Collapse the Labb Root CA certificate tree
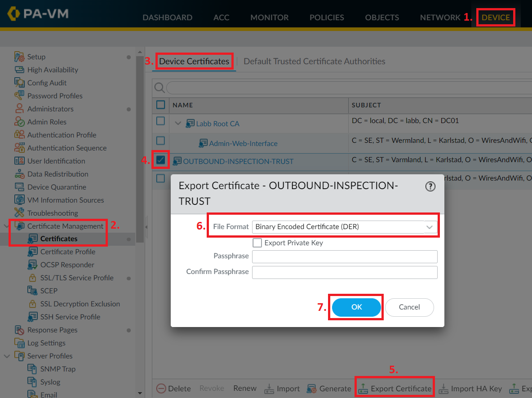Image resolution: width=532 pixels, height=398 pixels. point(178,123)
